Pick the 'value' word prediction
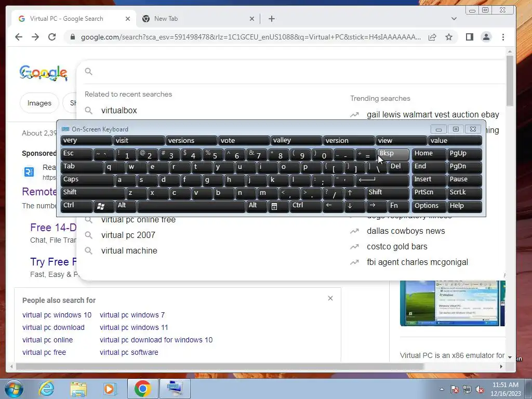The width and height of the screenshot is (532, 399). click(455, 140)
